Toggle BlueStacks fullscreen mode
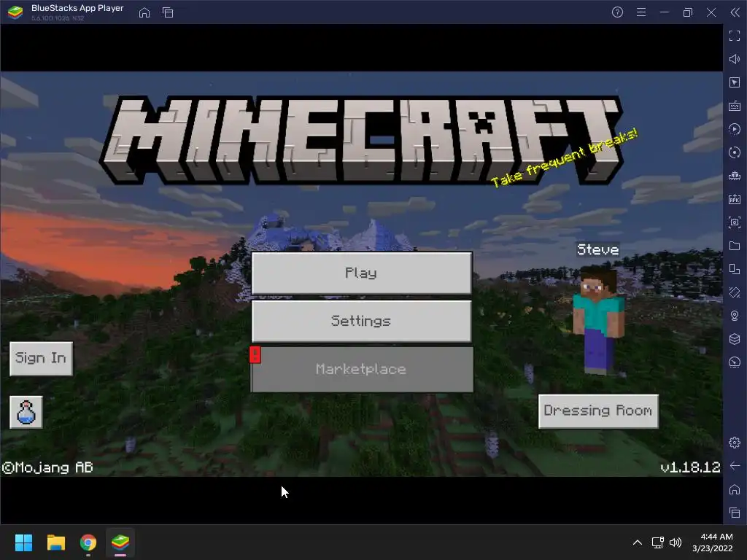747x560 pixels. click(x=735, y=36)
